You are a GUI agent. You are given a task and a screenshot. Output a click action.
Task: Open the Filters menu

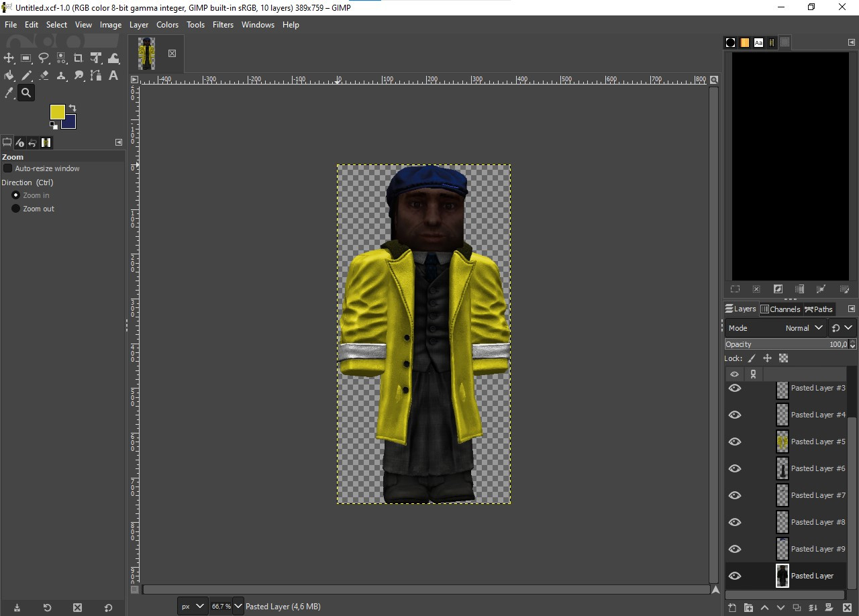coord(223,25)
